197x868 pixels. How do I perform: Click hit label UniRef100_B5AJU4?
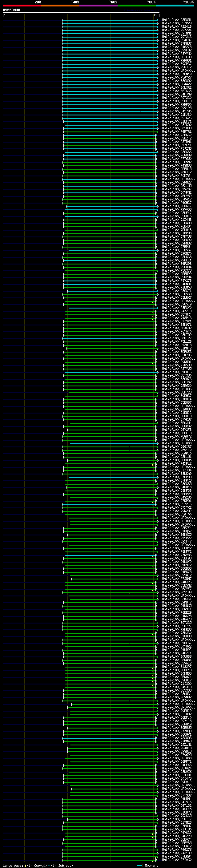click(x=176, y=423)
